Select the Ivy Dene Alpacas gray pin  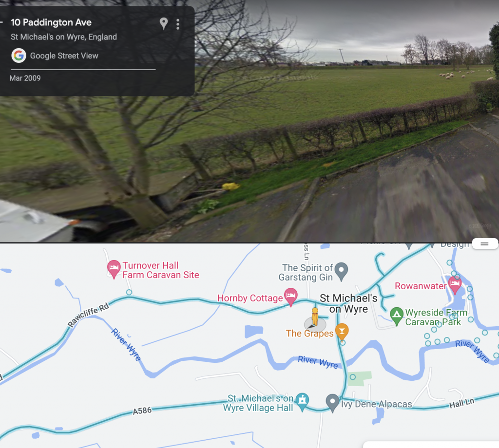tap(332, 403)
